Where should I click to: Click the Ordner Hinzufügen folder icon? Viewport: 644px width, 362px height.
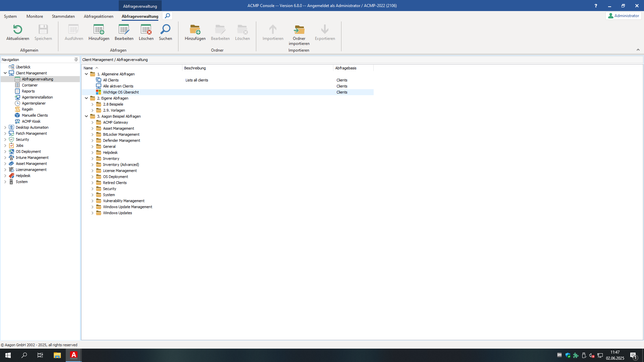point(195,30)
